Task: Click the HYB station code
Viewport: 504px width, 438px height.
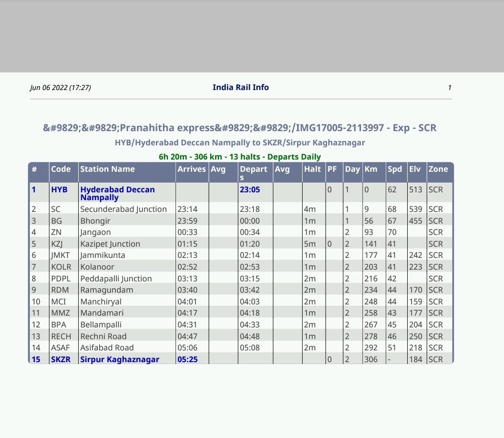Action: (x=59, y=189)
